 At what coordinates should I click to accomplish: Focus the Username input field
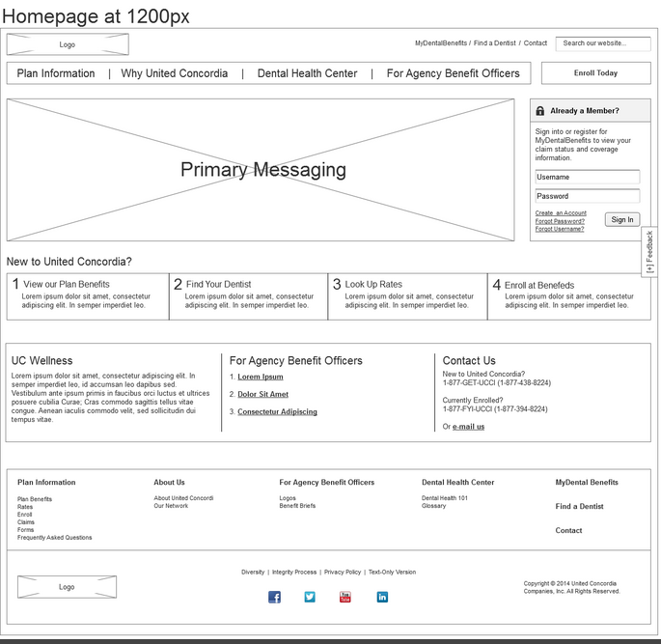(588, 177)
